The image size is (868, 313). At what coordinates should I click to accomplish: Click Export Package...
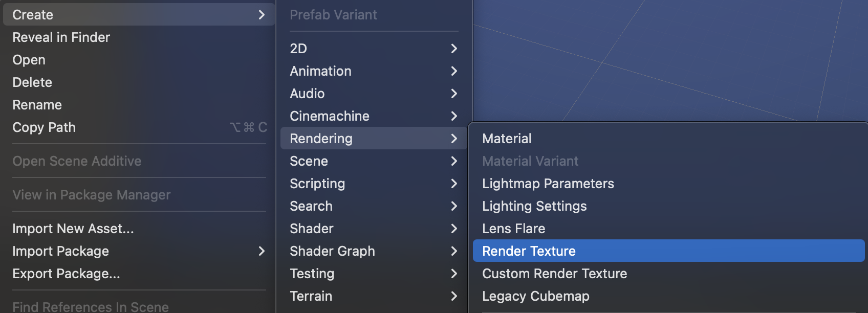pos(67,273)
